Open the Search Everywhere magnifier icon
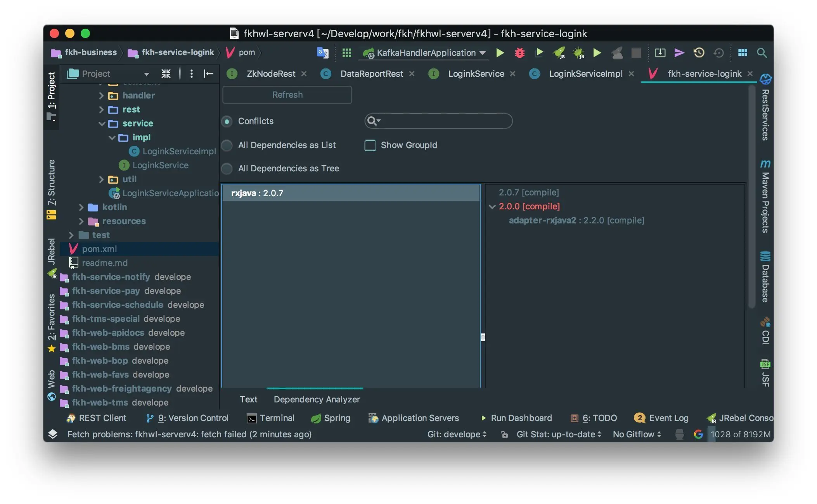The image size is (817, 504). (762, 53)
